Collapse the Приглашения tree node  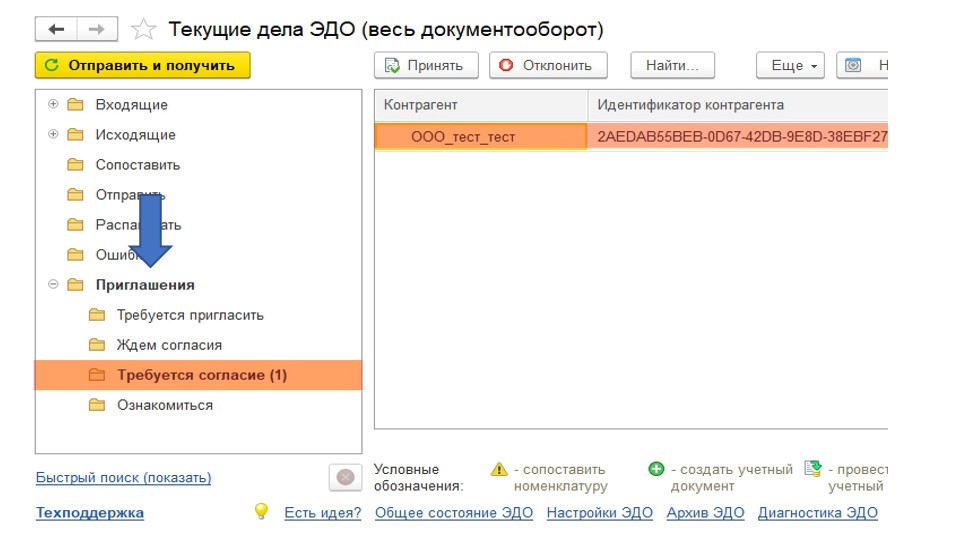tap(53, 285)
